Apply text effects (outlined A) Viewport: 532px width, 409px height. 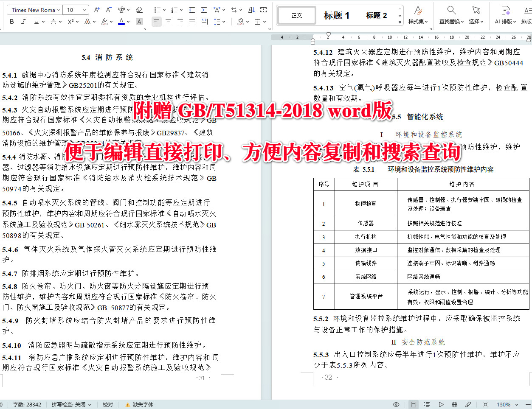point(87,22)
